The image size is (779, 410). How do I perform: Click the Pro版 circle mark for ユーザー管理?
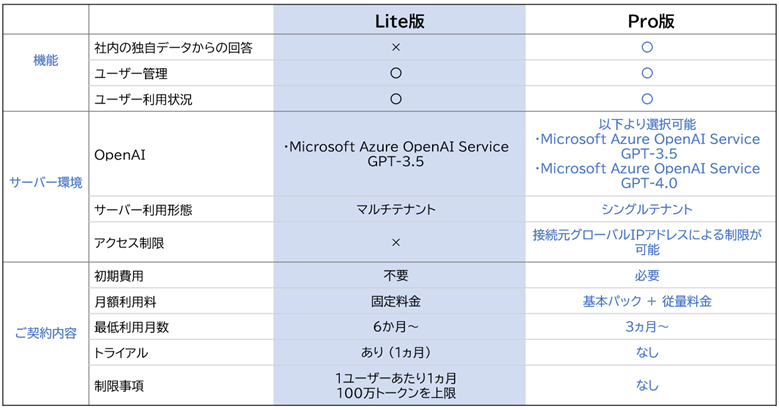(x=647, y=73)
